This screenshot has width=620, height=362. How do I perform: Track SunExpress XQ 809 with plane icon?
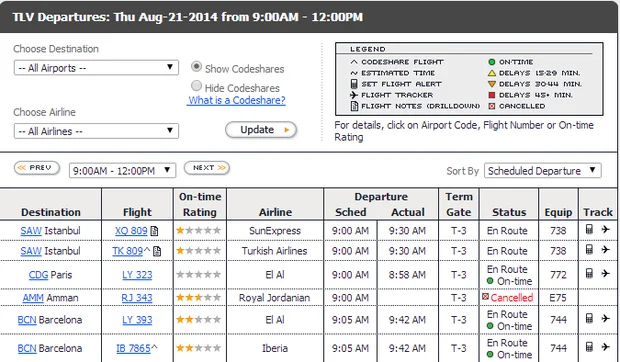tap(605, 229)
